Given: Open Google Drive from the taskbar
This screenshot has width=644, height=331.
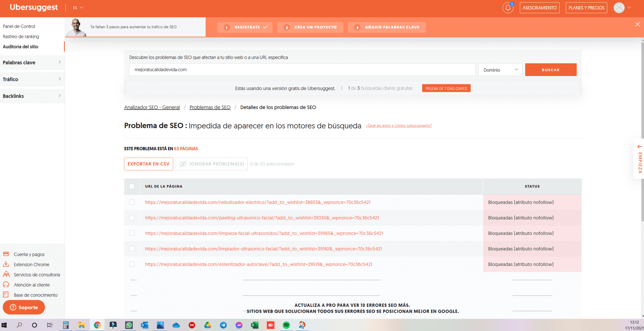Looking at the screenshot, I should 208,325.
